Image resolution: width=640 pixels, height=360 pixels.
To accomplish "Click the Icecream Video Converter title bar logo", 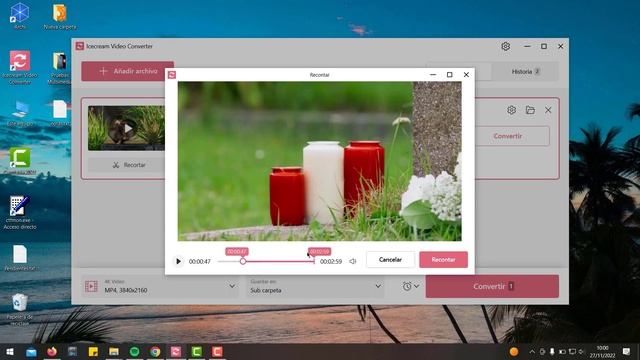I will 80,46.
